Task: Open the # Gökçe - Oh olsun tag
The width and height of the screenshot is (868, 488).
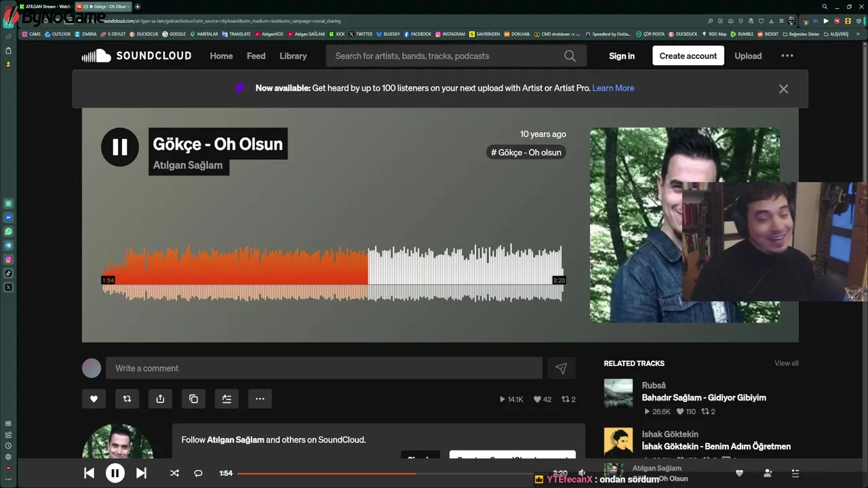Action: point(526,152)
